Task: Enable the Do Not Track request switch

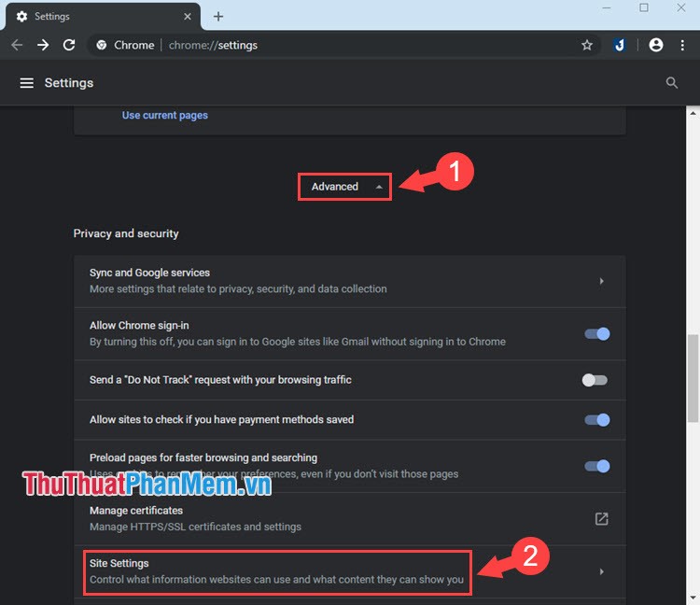Action: pos(595,380)
